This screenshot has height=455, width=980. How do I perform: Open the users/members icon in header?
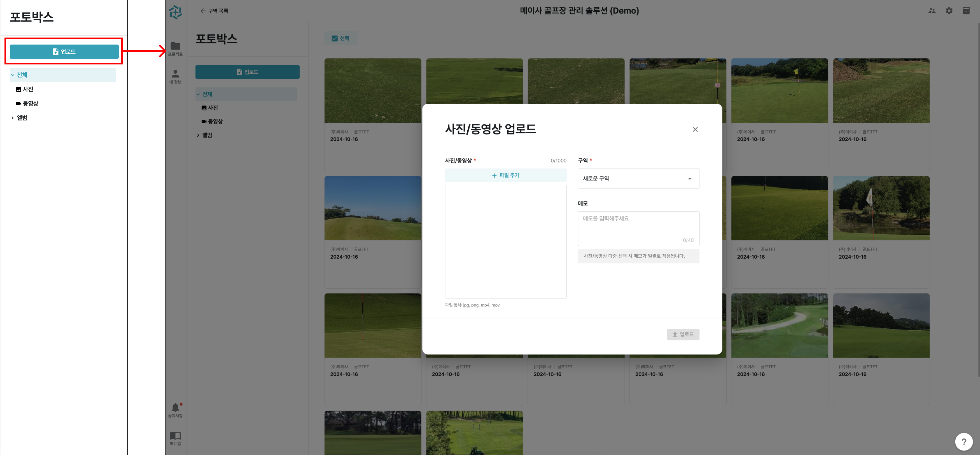coord(932,11)
